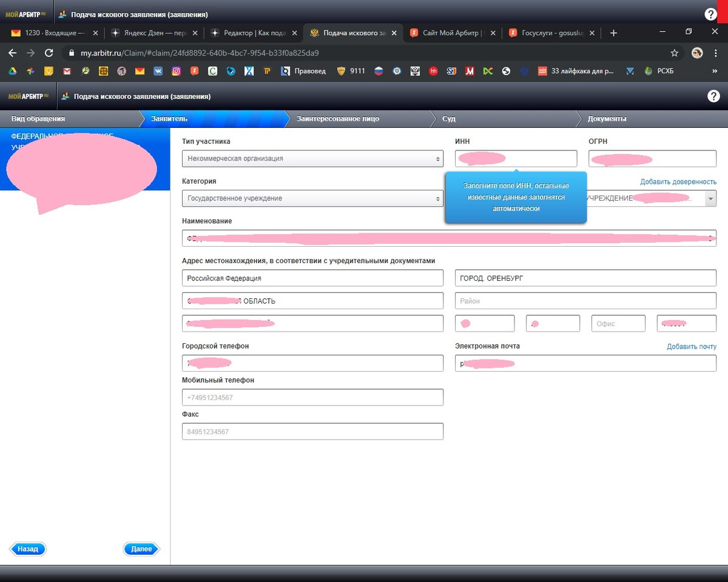The image size is (728, 582).
Task: Click the Далее button
Action: (141, 549)
